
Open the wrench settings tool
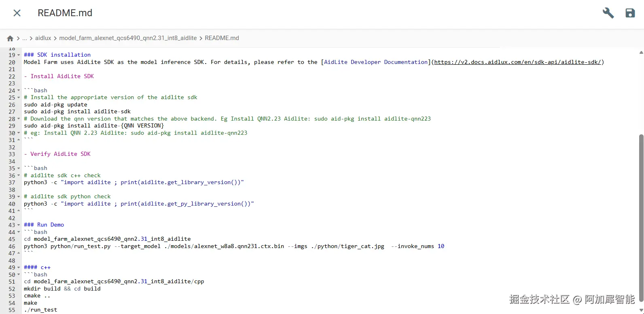pos(608,13)
